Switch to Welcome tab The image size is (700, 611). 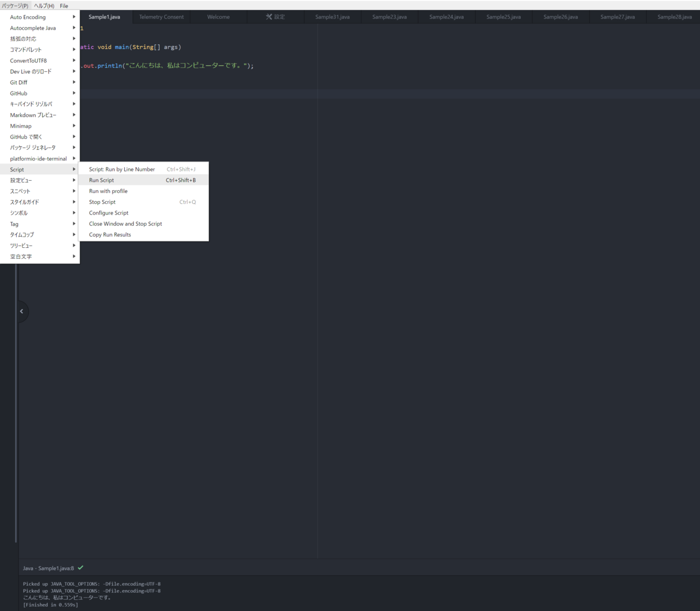coord(218,17)
